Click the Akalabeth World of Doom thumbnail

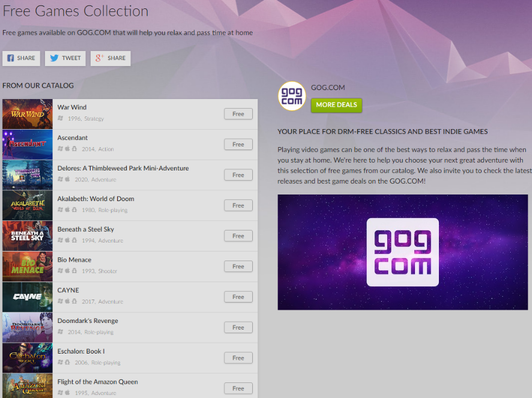28,206
